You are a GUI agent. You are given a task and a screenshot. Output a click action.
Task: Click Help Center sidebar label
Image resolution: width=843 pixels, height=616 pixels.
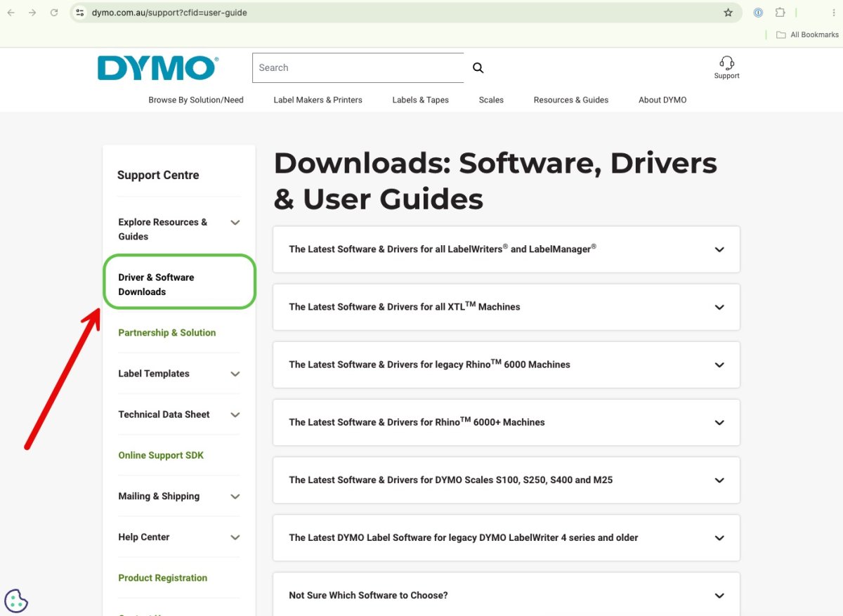144,537
